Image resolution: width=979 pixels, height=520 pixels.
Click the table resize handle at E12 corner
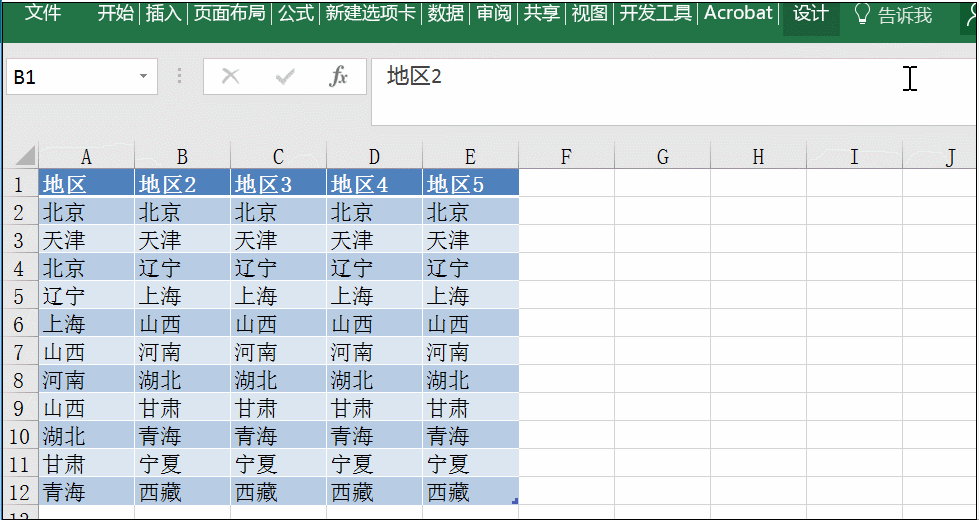[515, 501]
